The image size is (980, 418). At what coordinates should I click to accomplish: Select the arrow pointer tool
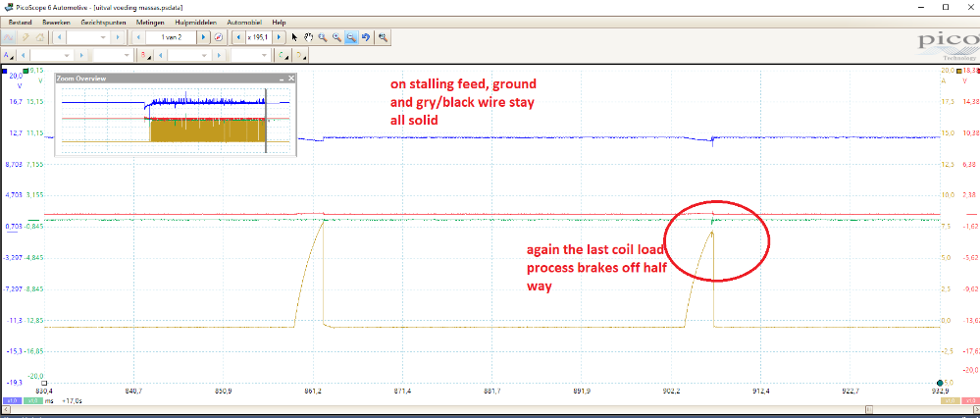click(x=295, y=37)
